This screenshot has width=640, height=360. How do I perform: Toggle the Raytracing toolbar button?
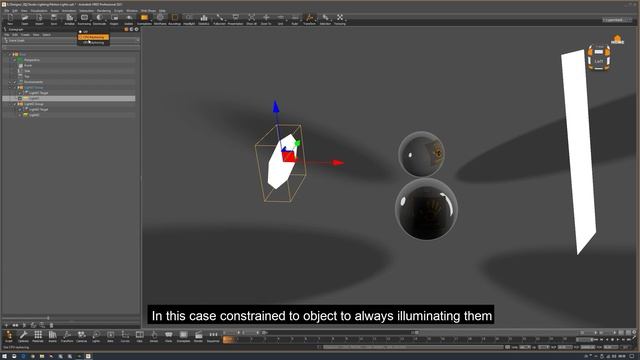click(x=84, y=19)
